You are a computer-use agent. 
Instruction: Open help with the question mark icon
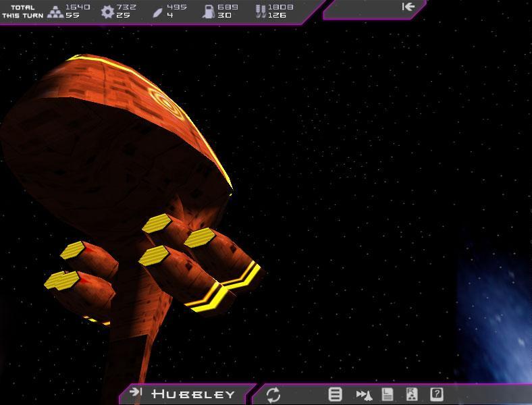[x=437, y=394]
